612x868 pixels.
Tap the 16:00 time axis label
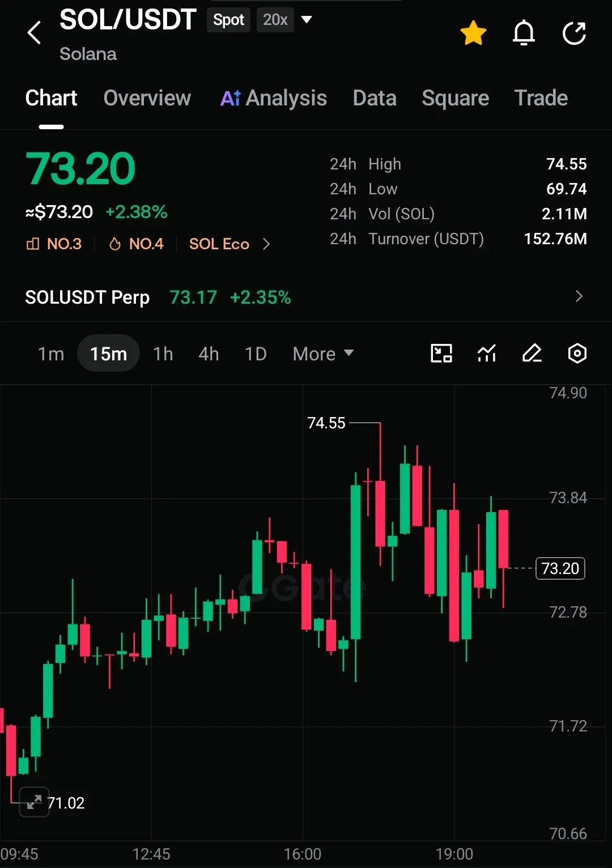pyautogui.click(x=303, y=854)
